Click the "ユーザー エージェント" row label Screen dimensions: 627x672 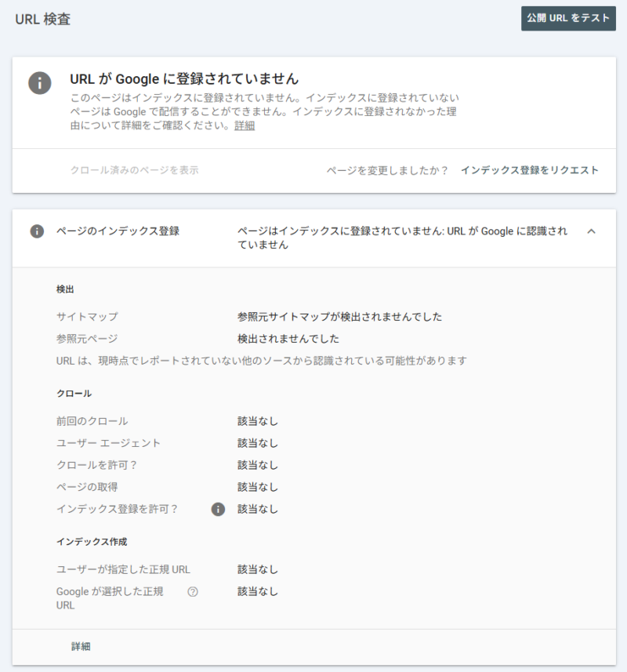point(108,443)
